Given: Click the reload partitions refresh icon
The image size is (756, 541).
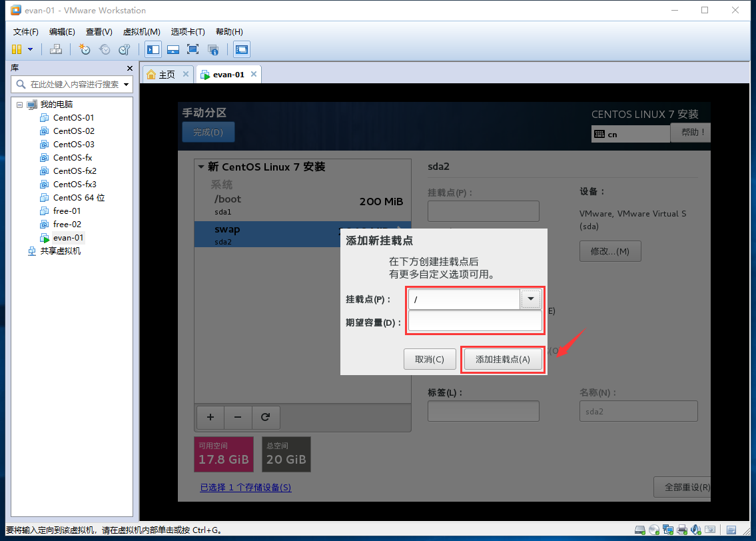Looking at the screenshot, I should pyautogui.click(x=265, y=417).
